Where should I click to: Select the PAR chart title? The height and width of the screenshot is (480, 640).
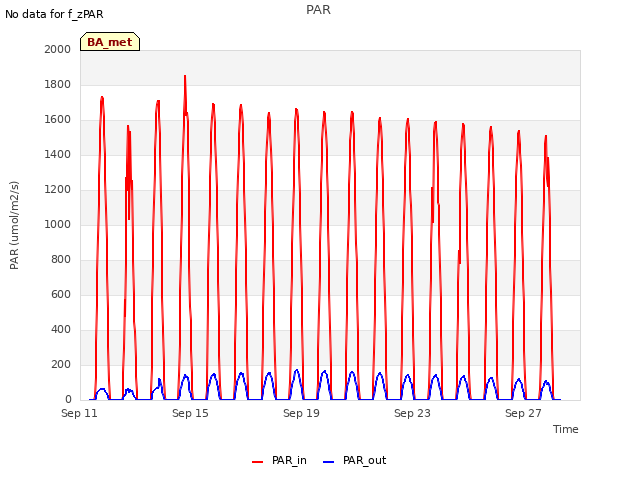318,10
